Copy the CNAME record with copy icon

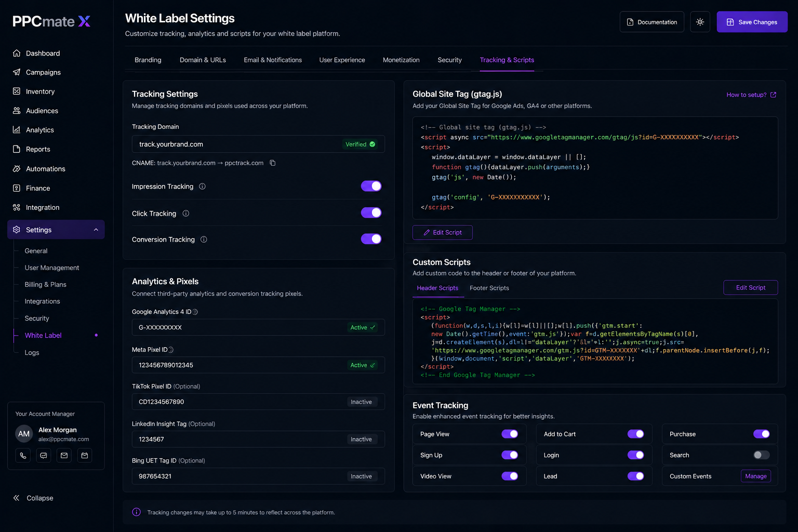tap(272, 163)
